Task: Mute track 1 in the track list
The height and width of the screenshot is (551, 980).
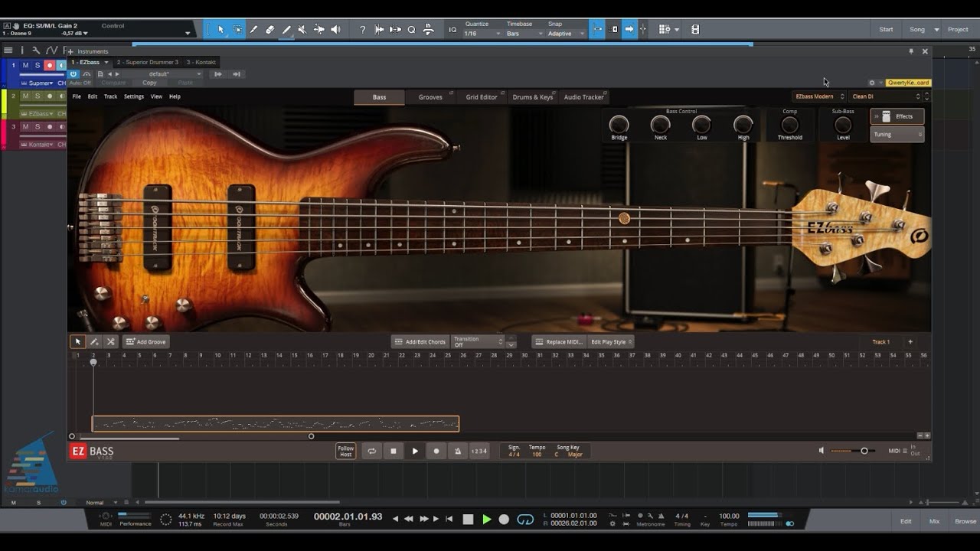Action: coord(25,66)
